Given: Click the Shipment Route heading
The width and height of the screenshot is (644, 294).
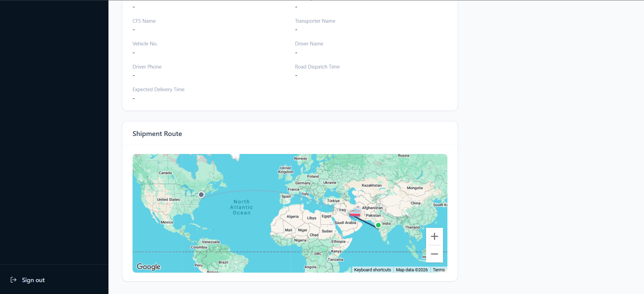Looking at the screenshot, I should (157, 134).
